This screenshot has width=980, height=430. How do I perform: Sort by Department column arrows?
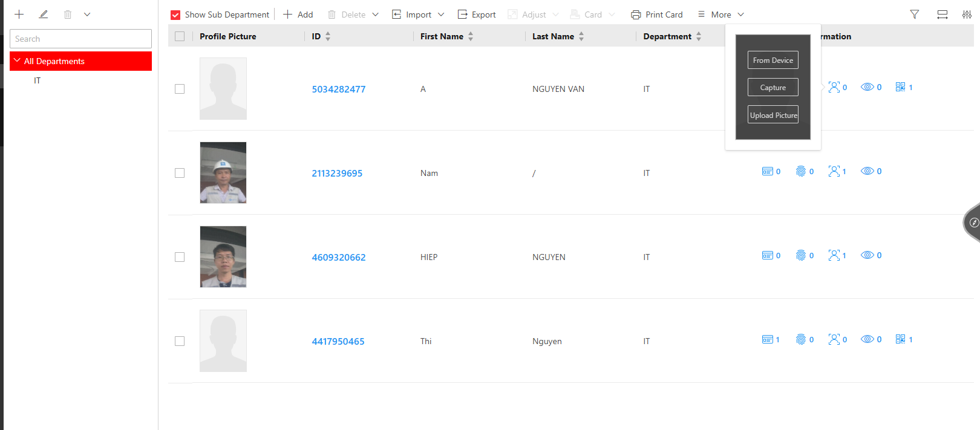pyautogui.click(x=699, y=36)
